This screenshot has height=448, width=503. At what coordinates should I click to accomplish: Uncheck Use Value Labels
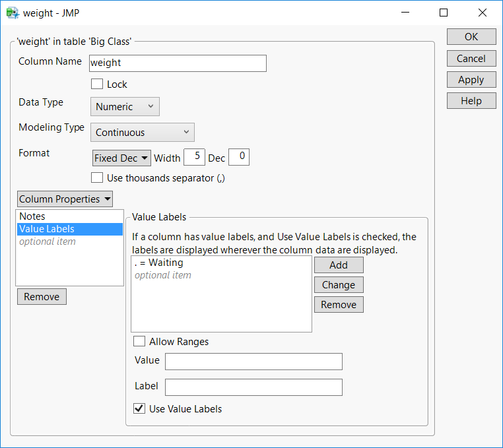(x=139, y=409)
